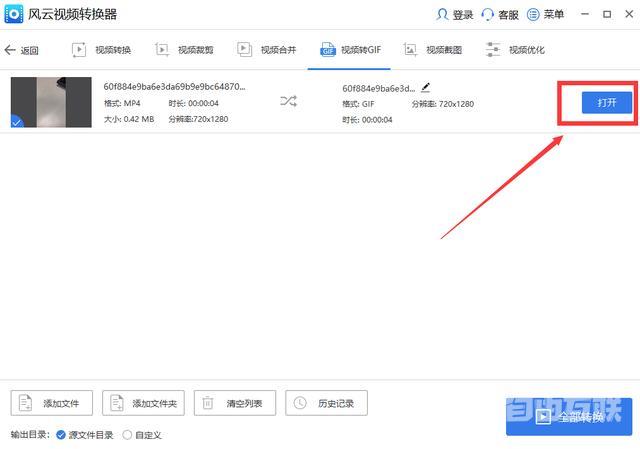Click the 格式: MP4 text
This screenshot has width=640, height=449.
tap(122, 103)
